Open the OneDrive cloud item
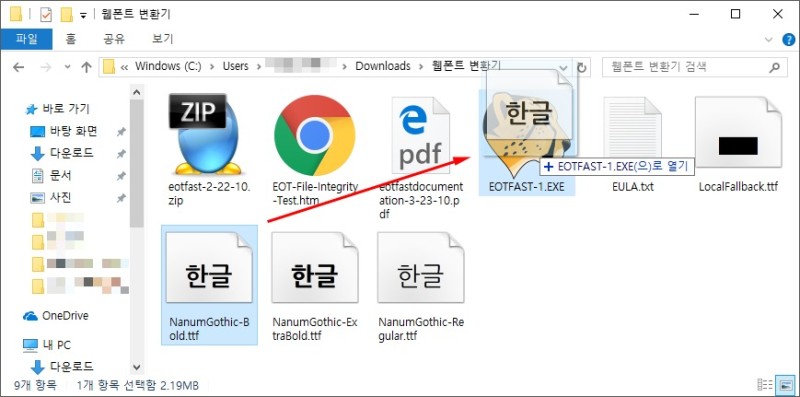 click(56, 316)
